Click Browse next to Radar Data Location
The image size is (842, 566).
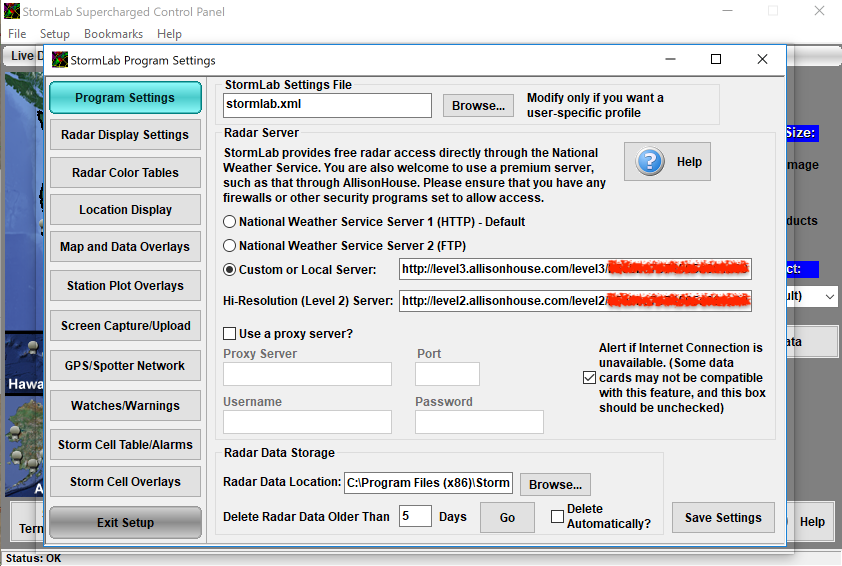pyautogui.click(x=555, y=484)
